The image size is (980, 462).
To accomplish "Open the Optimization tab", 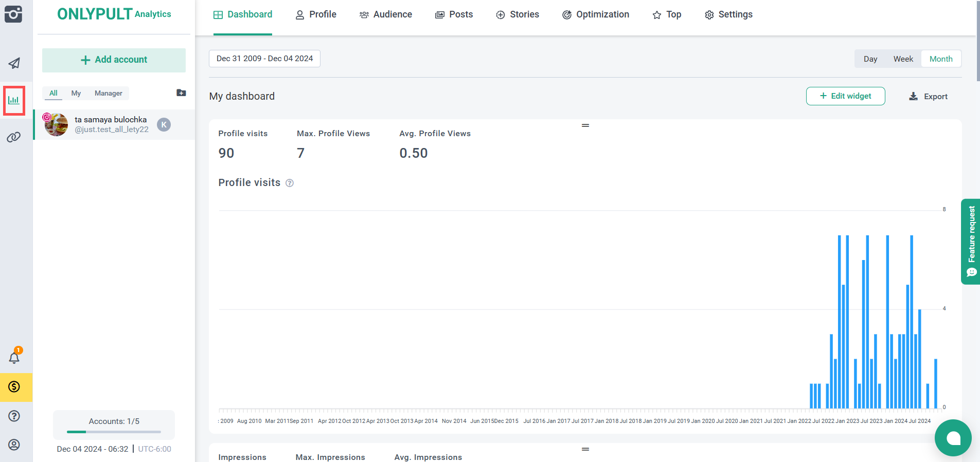I will point(596,14).
